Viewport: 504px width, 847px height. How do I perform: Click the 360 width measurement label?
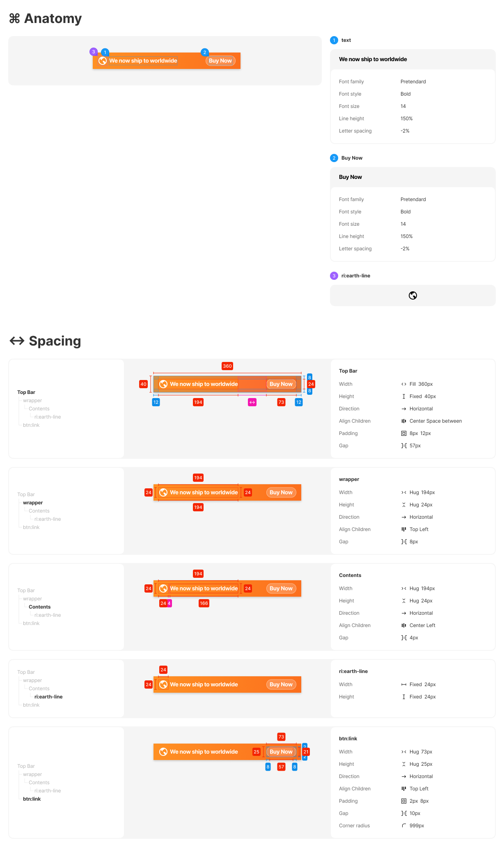[x=227, y=366]
